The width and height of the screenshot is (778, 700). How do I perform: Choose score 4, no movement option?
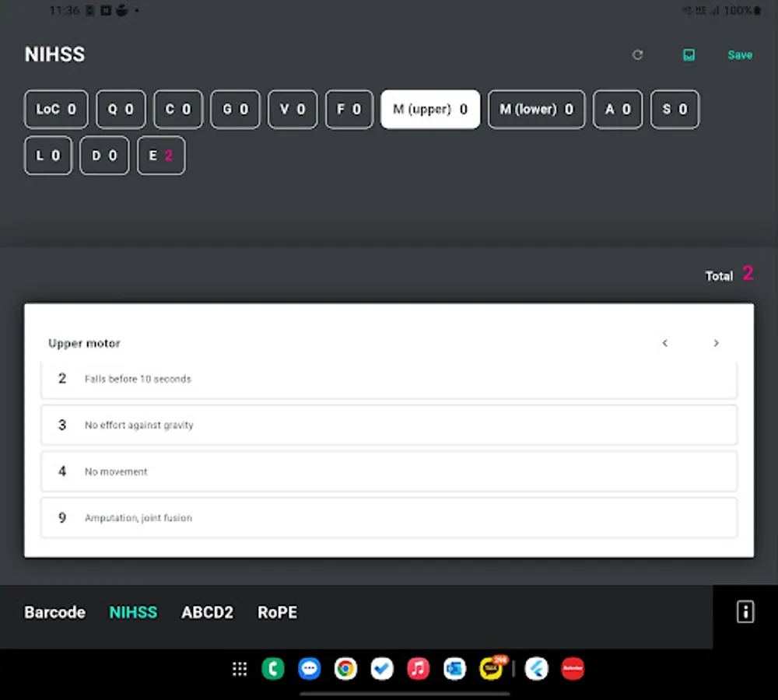pyautogui.click(x=389, y=471)
